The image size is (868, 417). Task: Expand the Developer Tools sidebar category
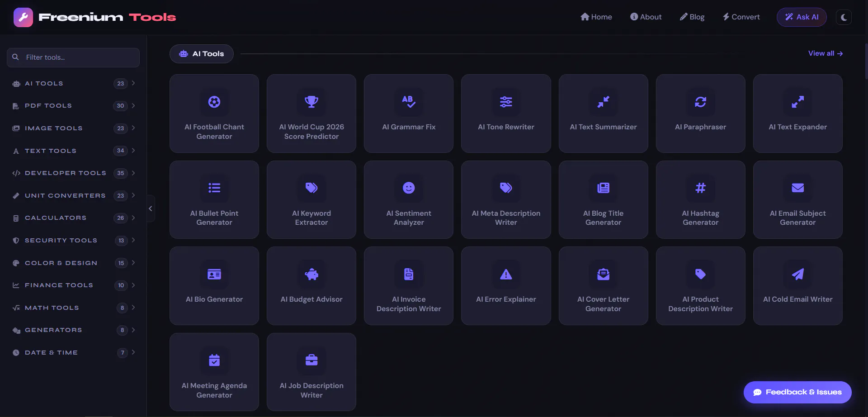(73, 173)
